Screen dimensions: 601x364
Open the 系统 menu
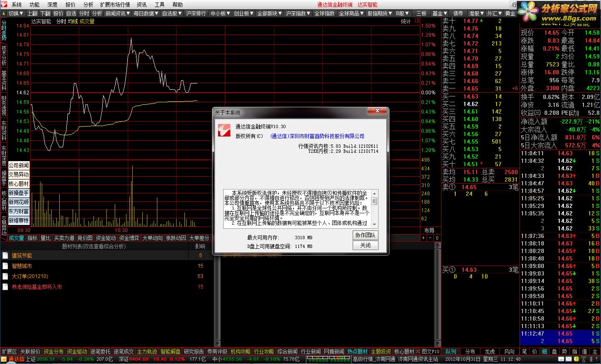[16, 5]
